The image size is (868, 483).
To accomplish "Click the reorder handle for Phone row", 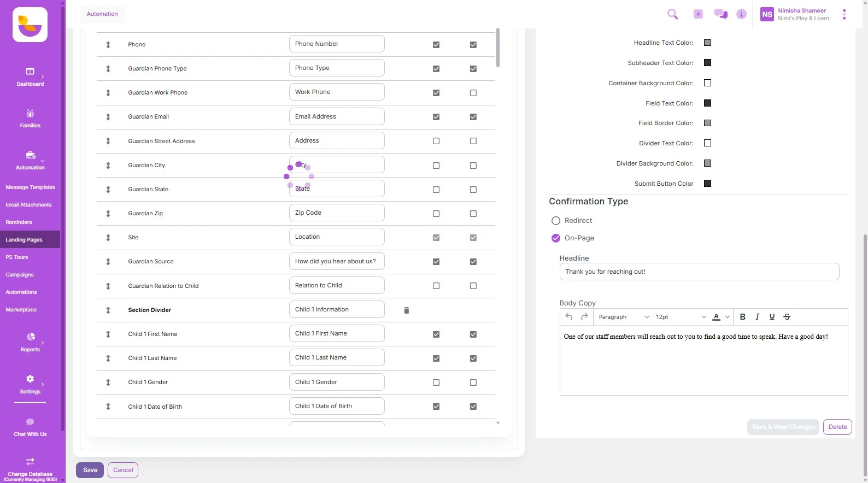I will [x=108, y=45].
